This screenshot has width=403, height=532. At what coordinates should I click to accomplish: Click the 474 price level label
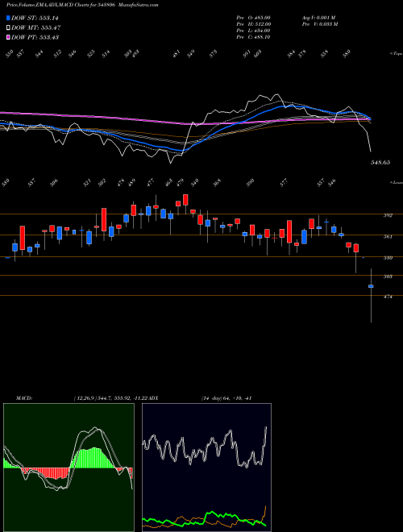click(388, 297)
